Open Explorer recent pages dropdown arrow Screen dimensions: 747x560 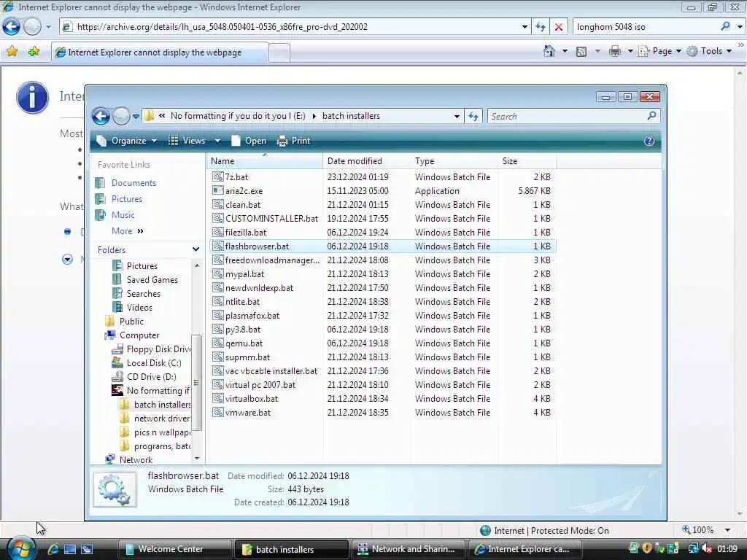136,116
